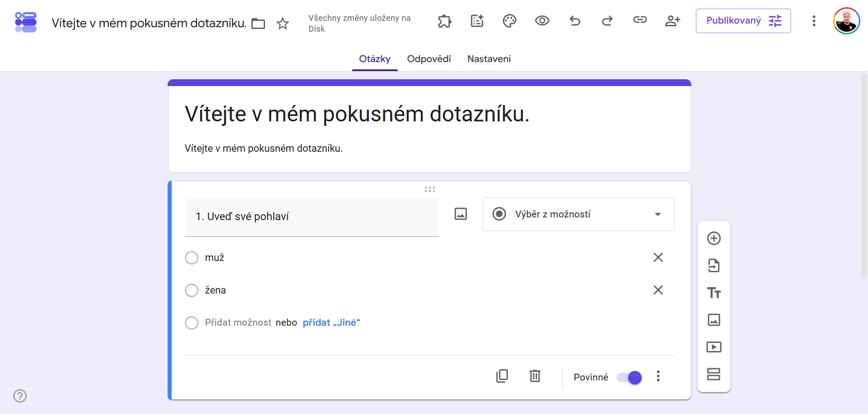Select the 'muž' radio option
The image size is (868, 414).
point(192,258)
